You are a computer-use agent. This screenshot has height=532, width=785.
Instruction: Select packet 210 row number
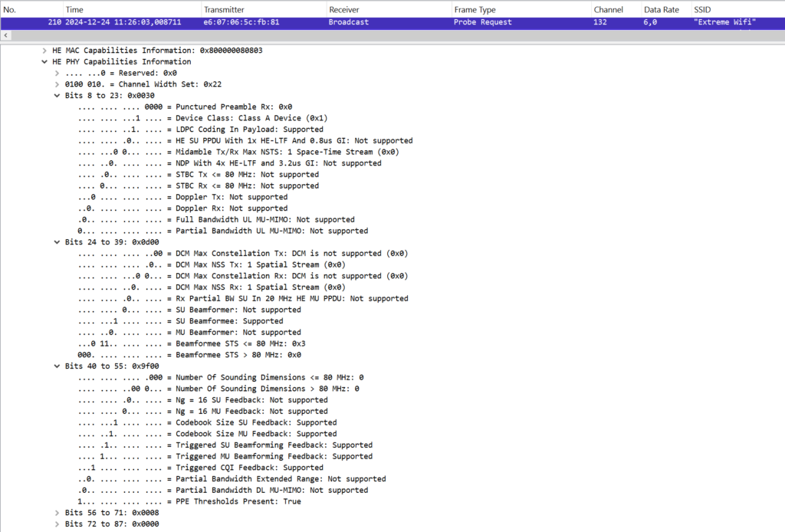pos(54,22)
